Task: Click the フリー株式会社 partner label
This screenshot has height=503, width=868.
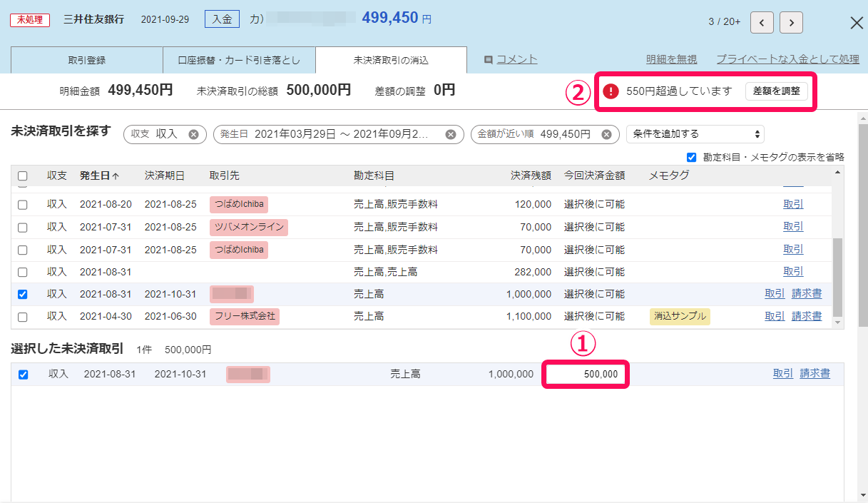Action: 245,316
